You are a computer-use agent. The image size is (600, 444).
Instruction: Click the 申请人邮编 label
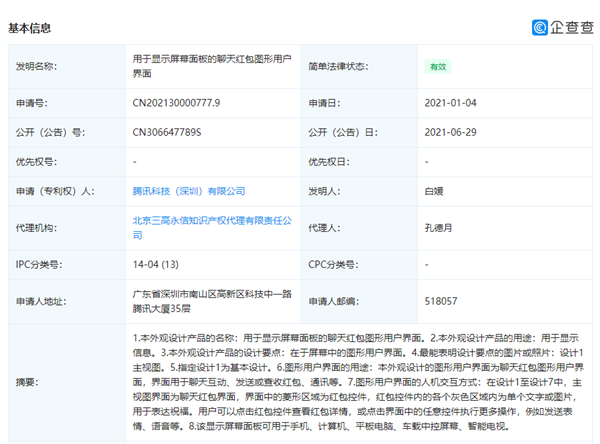pyautogui.click(x=334, y=301)
